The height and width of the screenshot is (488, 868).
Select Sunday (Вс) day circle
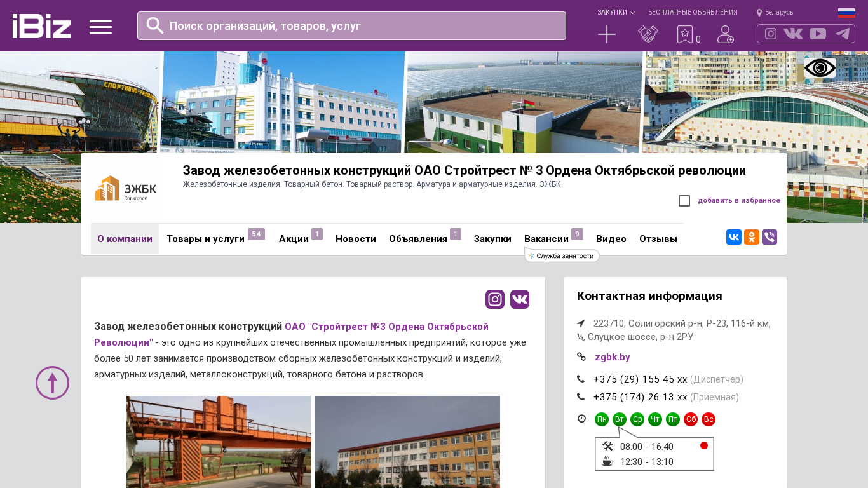(709, 419)
